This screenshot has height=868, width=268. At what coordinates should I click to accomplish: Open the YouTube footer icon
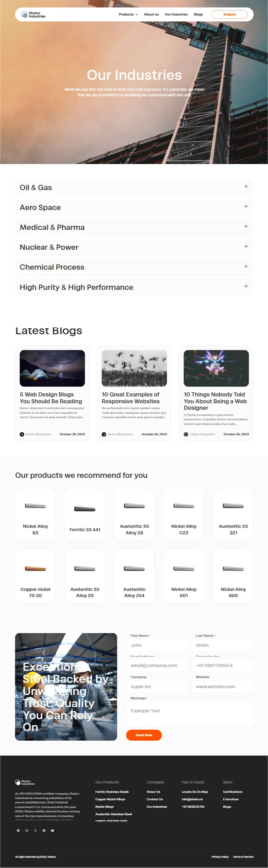(x=52, y=830)
